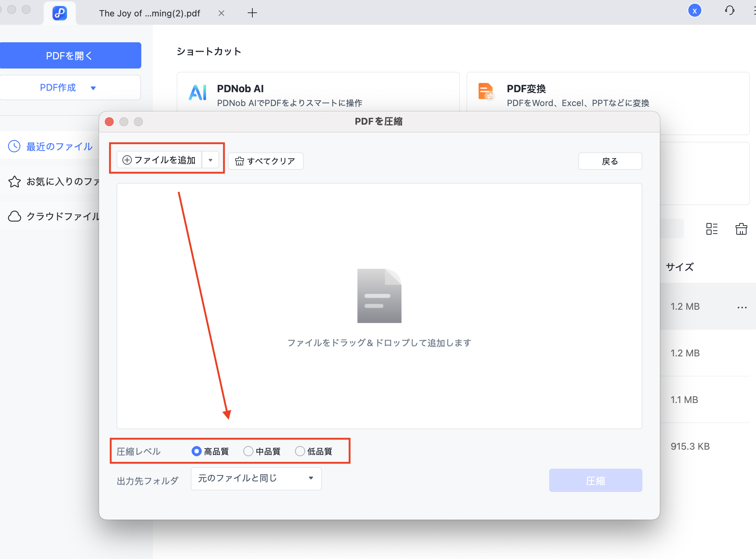
Task: Click the trash icon above the file list
Action: (x=742, y=229)
